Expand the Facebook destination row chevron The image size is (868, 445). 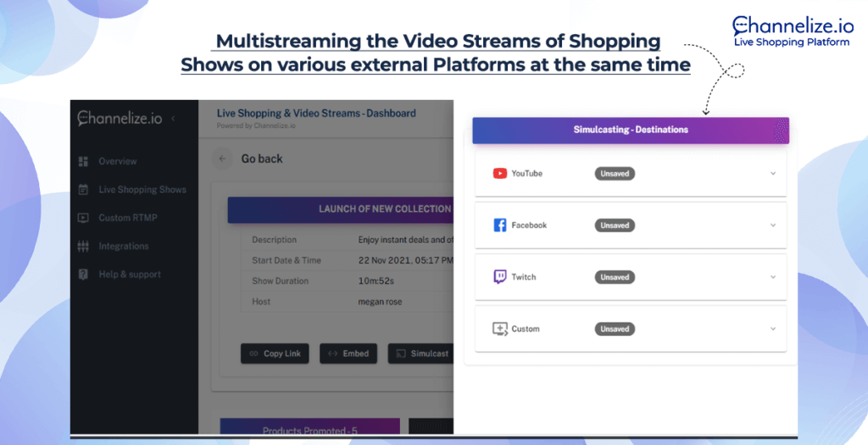pyautogui.click(x=773, y=225)
